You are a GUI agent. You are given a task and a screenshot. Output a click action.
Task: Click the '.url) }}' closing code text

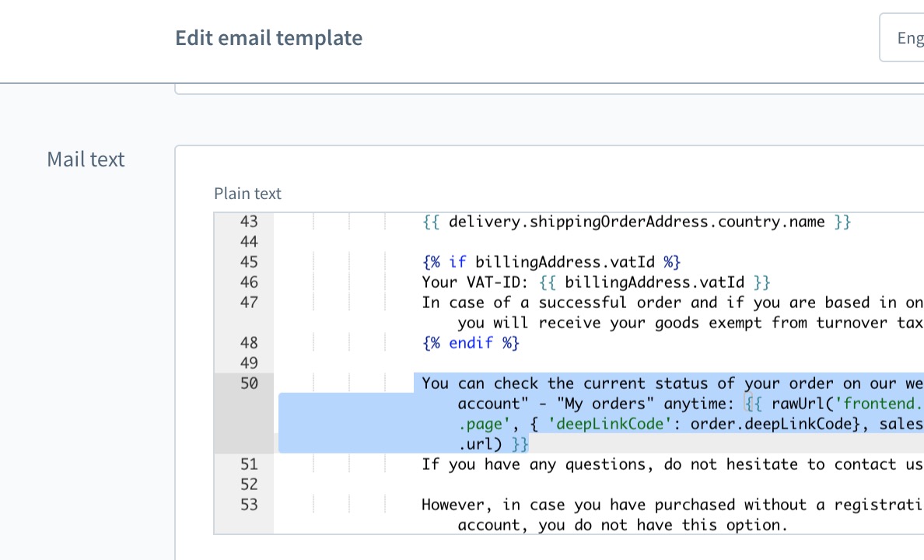(493, 444)
